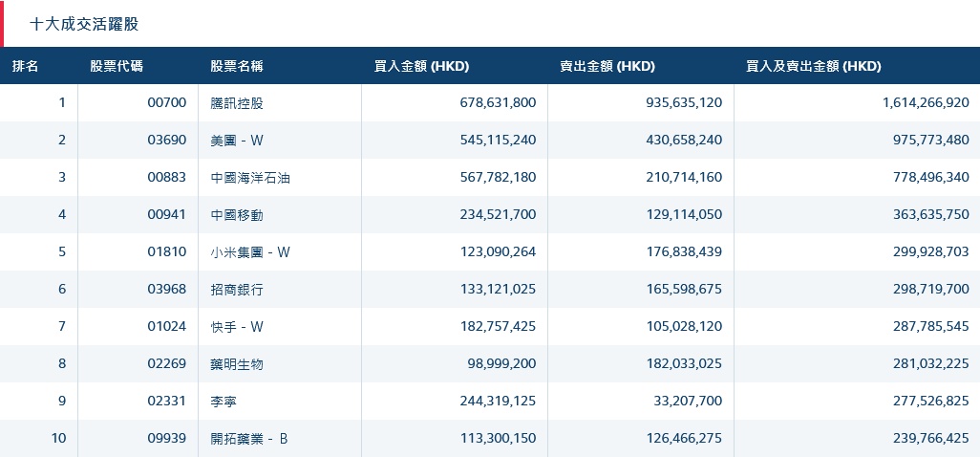This screenshot has width=980, height=457.
Task: Select stock name 招商銀行
Action: point(237,290)
